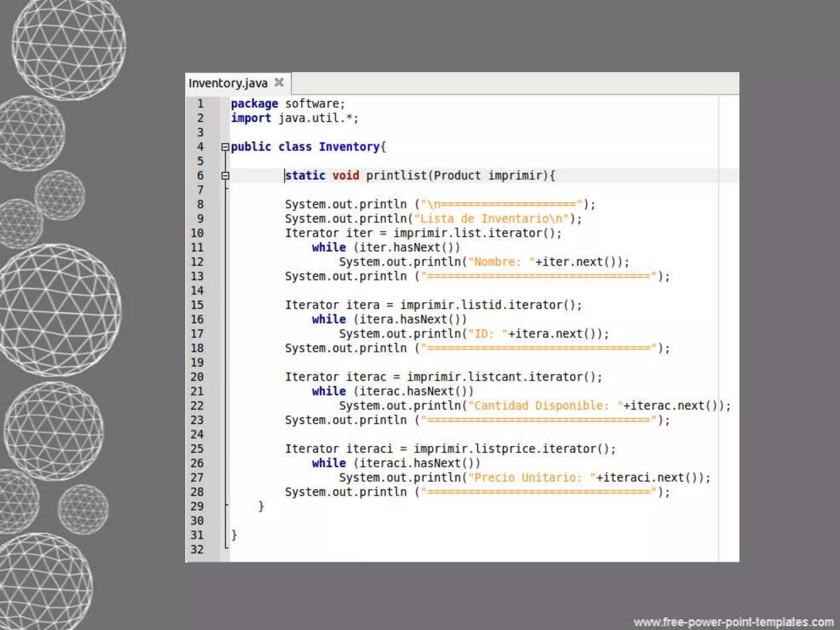Click the 'Nombre: ' println line
The height and width of the screenshot is (630, 840).
pos(484,262)
